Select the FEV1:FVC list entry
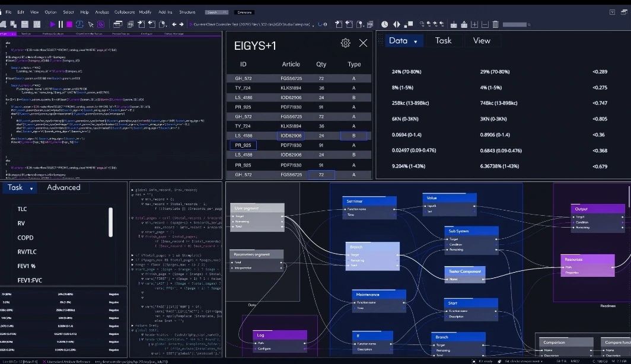 pos(30,280)
